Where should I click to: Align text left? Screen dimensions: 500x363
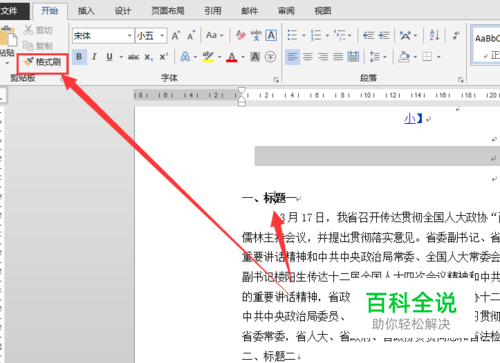(292, 57)
